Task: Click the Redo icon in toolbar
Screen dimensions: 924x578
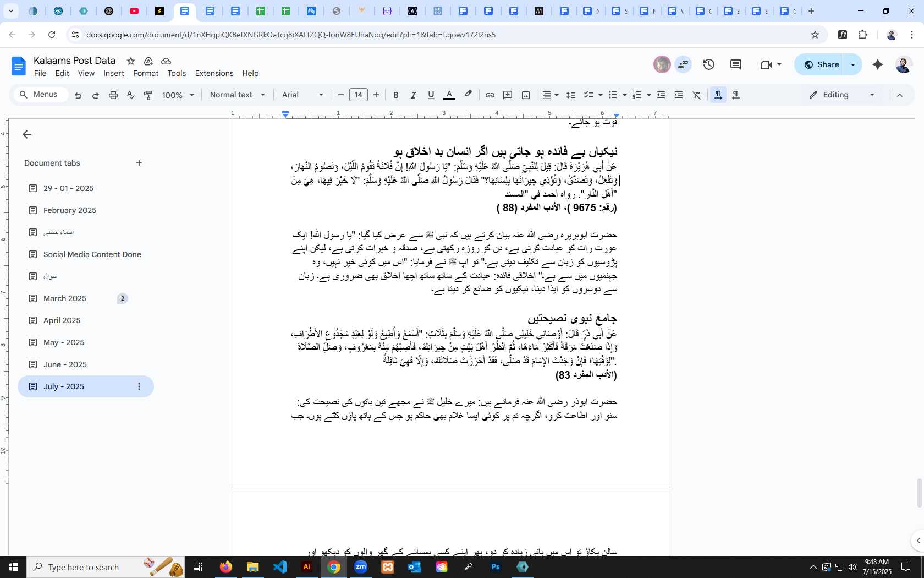Action: pos(95,95)
